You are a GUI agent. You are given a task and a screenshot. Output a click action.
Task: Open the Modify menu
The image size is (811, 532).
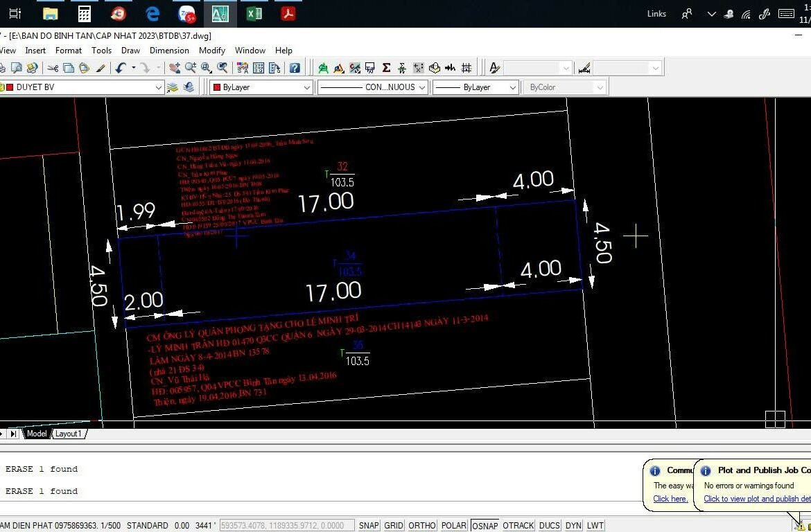(x=211, y=51)
